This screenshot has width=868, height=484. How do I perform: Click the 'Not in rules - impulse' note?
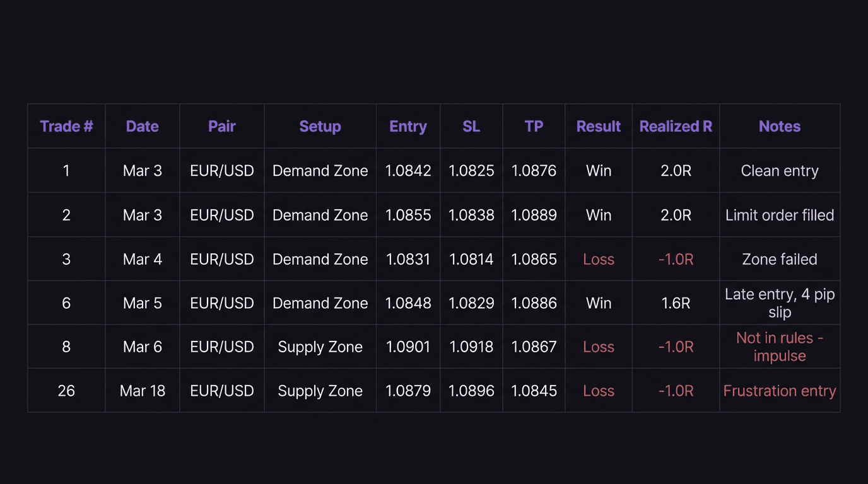(779, 347)
